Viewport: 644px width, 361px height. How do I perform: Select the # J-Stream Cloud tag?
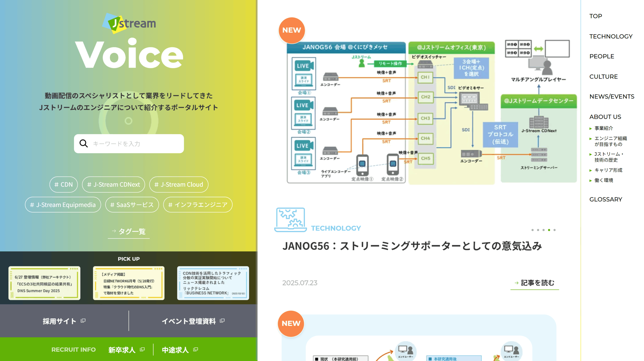coord(179,185)
